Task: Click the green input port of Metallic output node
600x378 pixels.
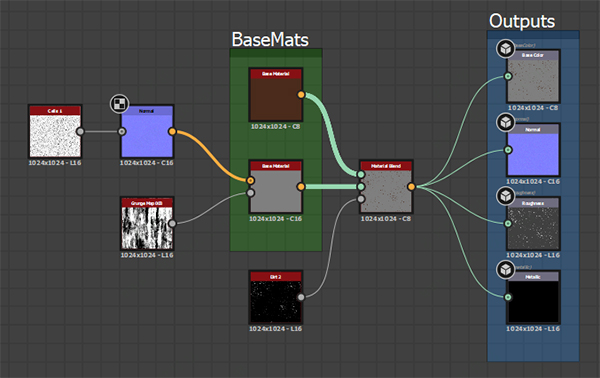Action: tap(508, 297)
